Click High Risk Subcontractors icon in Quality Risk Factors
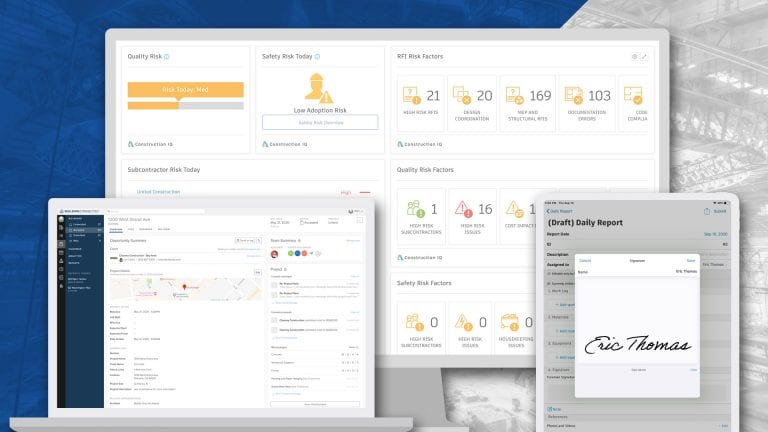Viewport: 768px width, 432px height. point(415,209)
